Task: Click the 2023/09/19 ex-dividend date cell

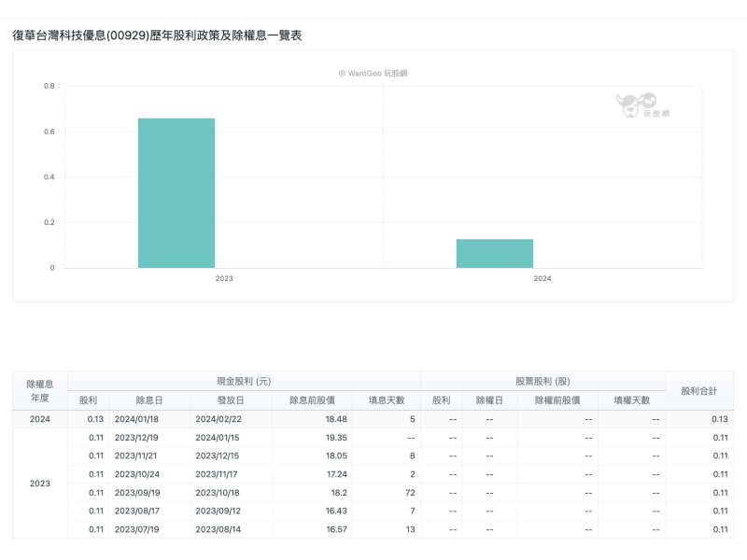Action: click(x=139, y=493)
